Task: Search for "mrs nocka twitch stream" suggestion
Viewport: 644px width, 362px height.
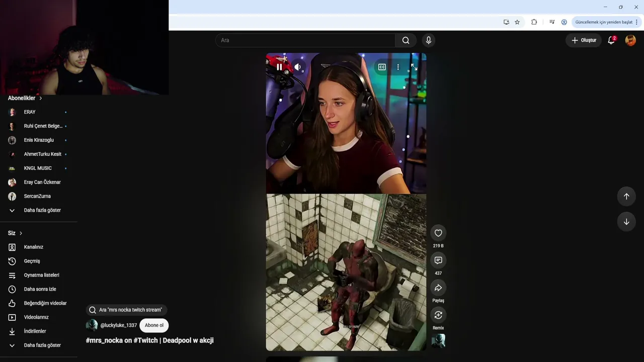Action: 126,310
